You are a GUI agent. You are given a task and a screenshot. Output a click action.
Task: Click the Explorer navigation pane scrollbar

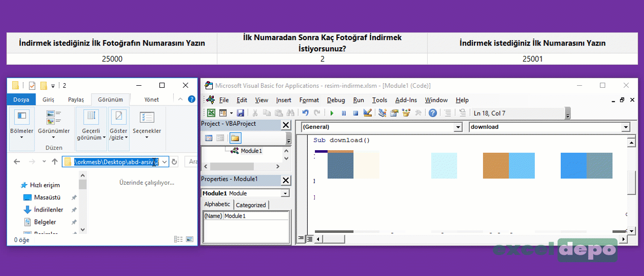(x=83, y=203)
